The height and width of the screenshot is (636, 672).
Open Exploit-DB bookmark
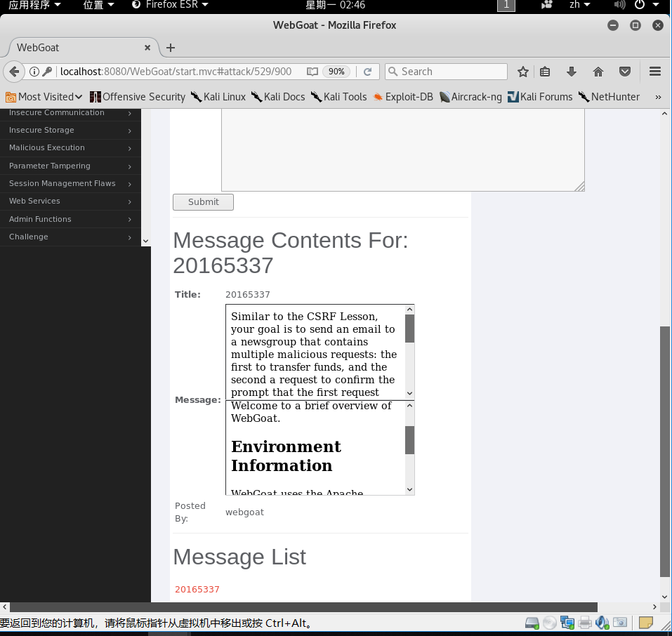click(x=403, y=97)
